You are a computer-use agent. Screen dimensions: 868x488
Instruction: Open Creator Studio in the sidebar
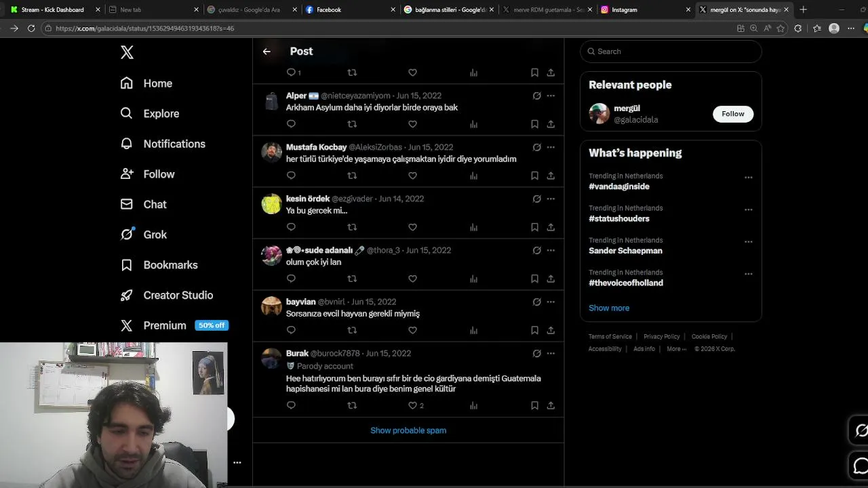point(166,295)
